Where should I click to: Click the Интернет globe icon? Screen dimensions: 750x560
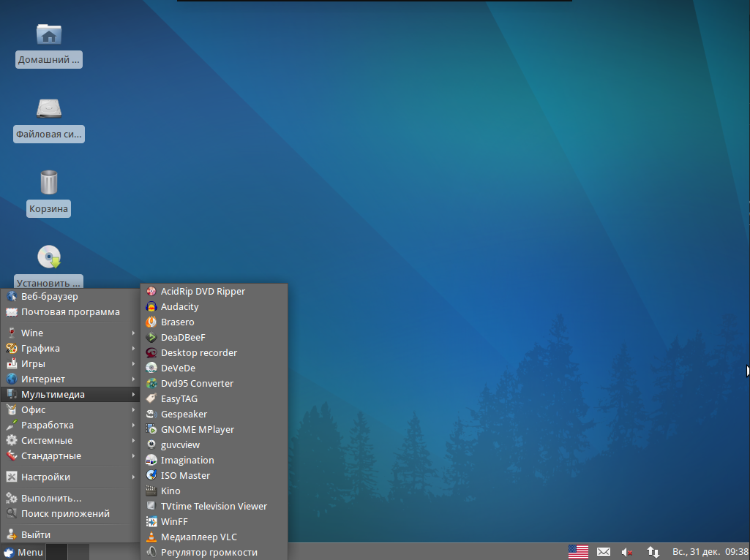(x=12, y=379)
